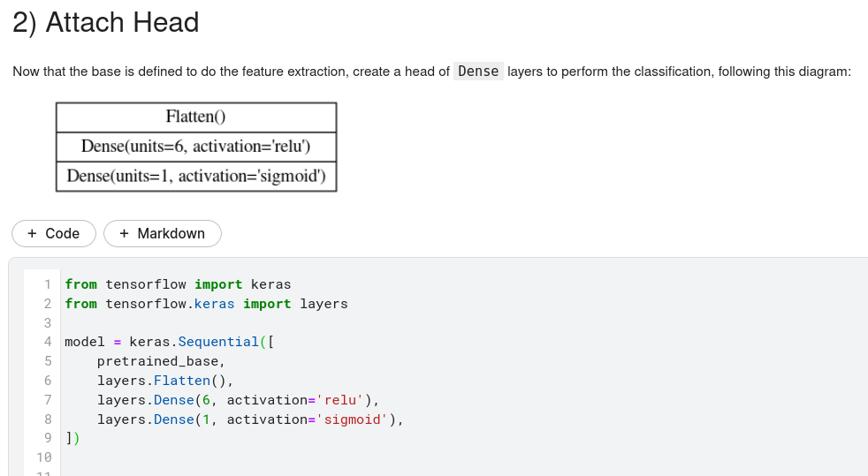The width and height of the screenshot is (868, 476).
Task: Place cursor on the "from tensorflow import keras" line
Action: 177,284
